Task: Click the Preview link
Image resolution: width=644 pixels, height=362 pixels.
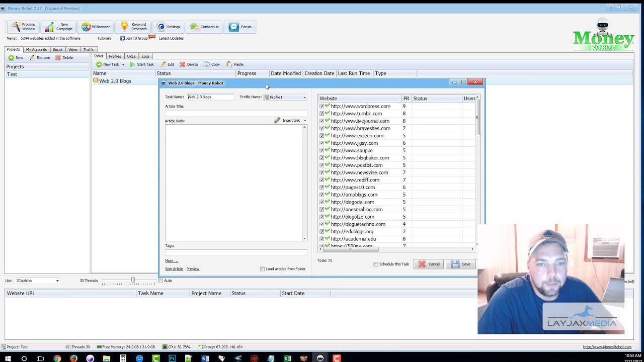Action: (193, 269)
